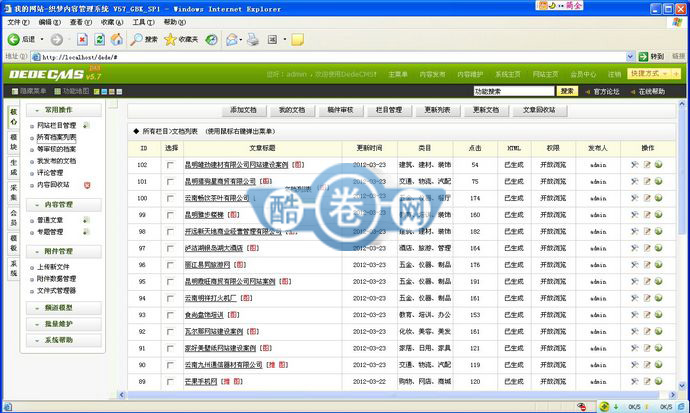Tick the checkbox for article ID 98
This screenshot has width=690, height=413.
click(x=170, y=232)
